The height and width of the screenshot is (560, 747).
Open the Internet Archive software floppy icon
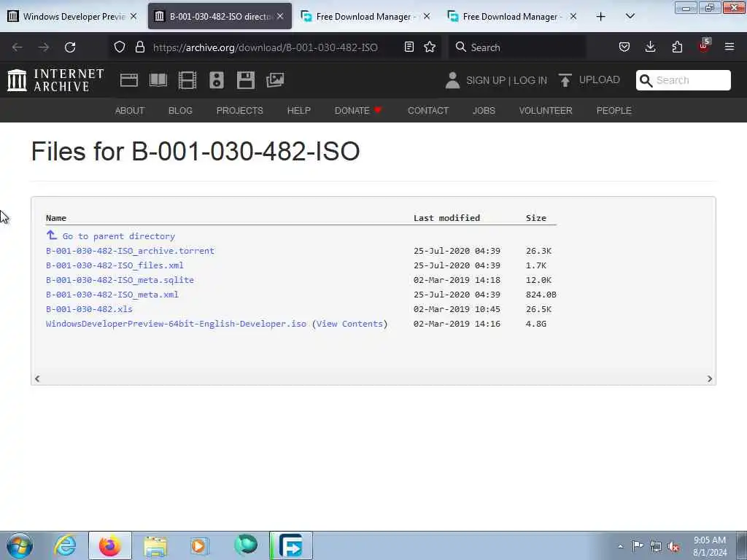tap(246, 80)
